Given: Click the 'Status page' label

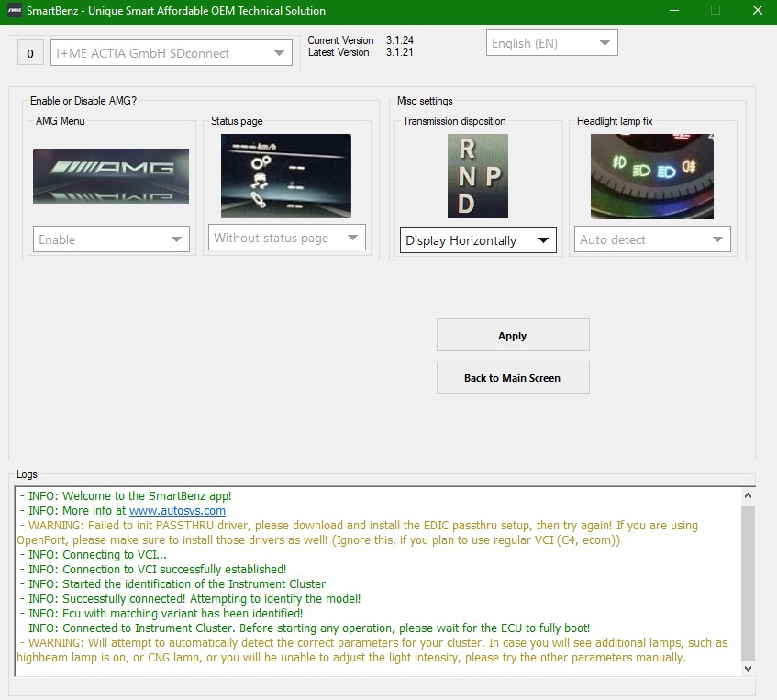Looking at the screenshot, I should click(x=237, y=121).
